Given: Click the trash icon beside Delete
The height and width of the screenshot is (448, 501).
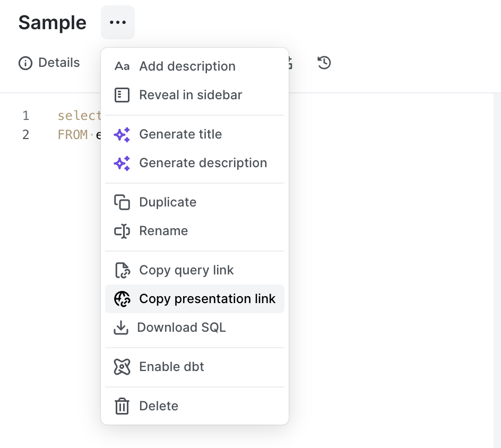Looking at the screenshot, I should tap(122, 406).
